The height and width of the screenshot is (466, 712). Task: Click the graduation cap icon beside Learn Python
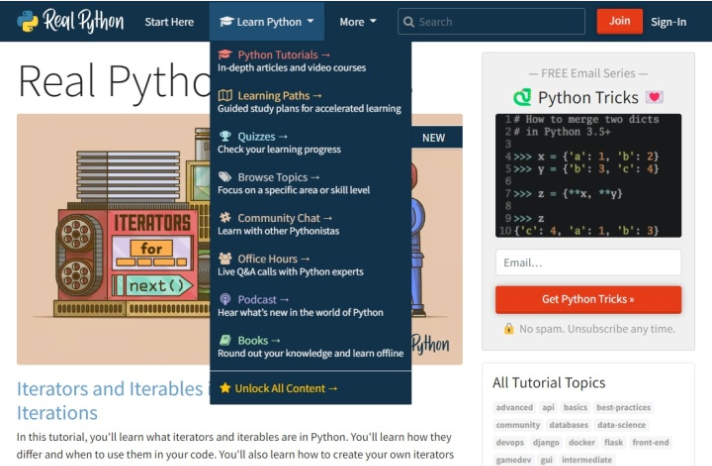(x=226, y=21)
